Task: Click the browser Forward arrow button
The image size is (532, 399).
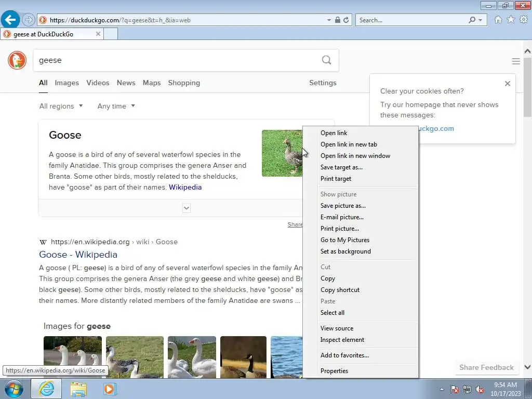Action: click(29, 20)
